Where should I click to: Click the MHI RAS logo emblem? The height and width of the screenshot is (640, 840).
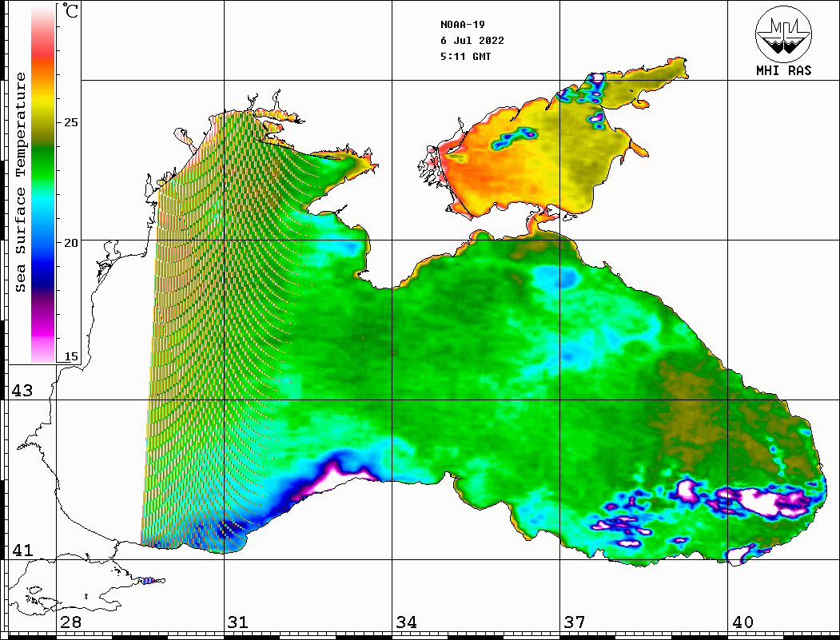784,34
